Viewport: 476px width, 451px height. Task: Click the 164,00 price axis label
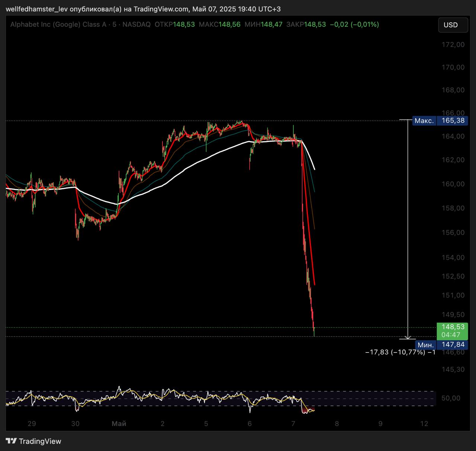click(453, 136)
